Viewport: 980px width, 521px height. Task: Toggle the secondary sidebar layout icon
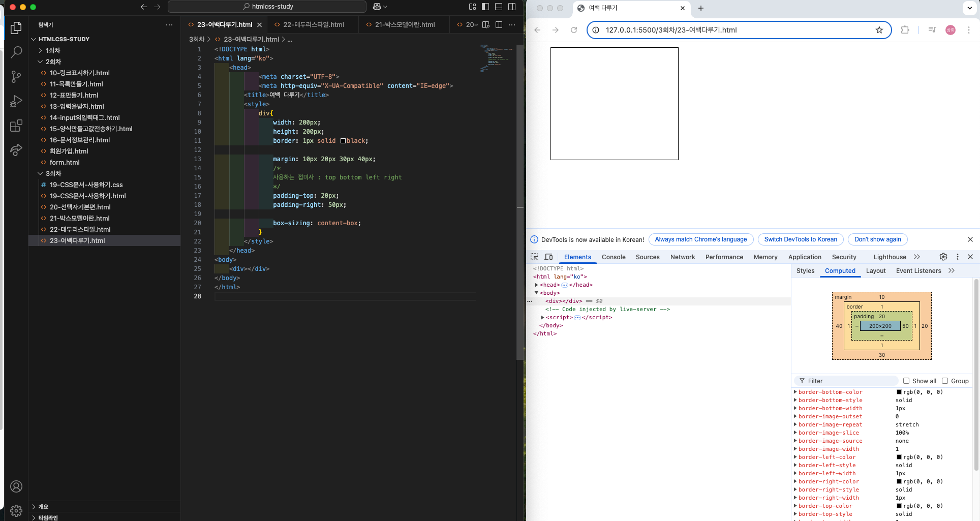click(x=512, y=7)
